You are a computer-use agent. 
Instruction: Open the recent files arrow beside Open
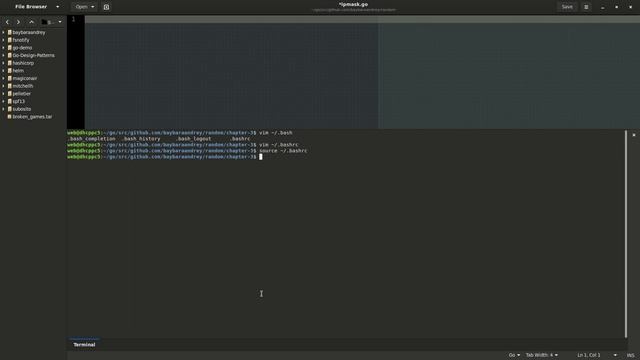click(93, 7)
